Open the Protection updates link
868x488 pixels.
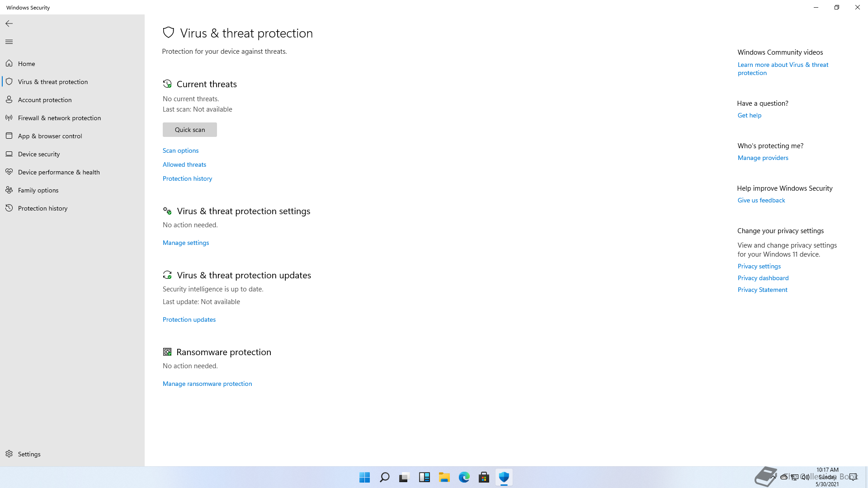coord(189,319)
